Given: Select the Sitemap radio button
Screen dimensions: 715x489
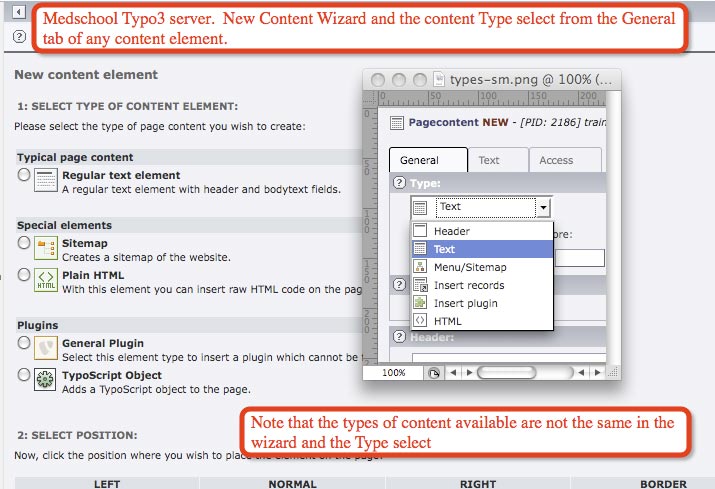Looking at the screenshot, I should coord(24,243).
